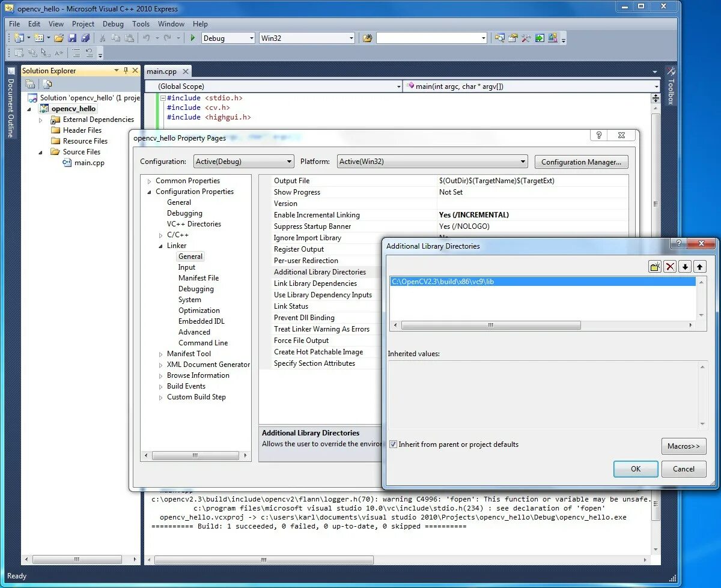Open the Project menu
The height and width of the screenshot is (588, 721).
[x=83, y=24]
